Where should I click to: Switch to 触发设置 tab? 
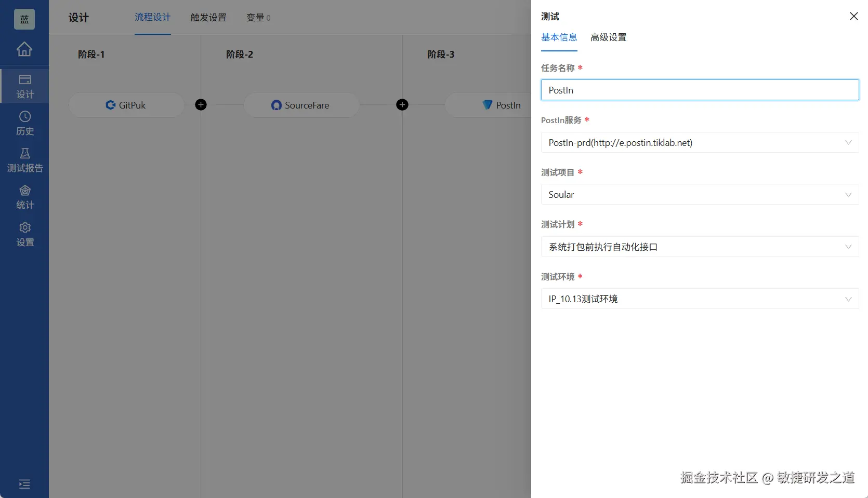click(208, 17)
